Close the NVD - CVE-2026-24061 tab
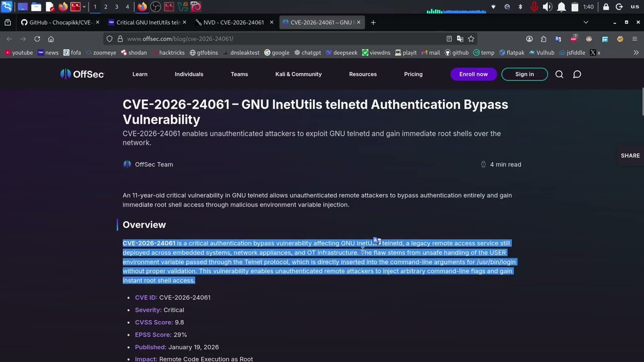Viewport: 644px width, 362px height. (x=272, y=22)
